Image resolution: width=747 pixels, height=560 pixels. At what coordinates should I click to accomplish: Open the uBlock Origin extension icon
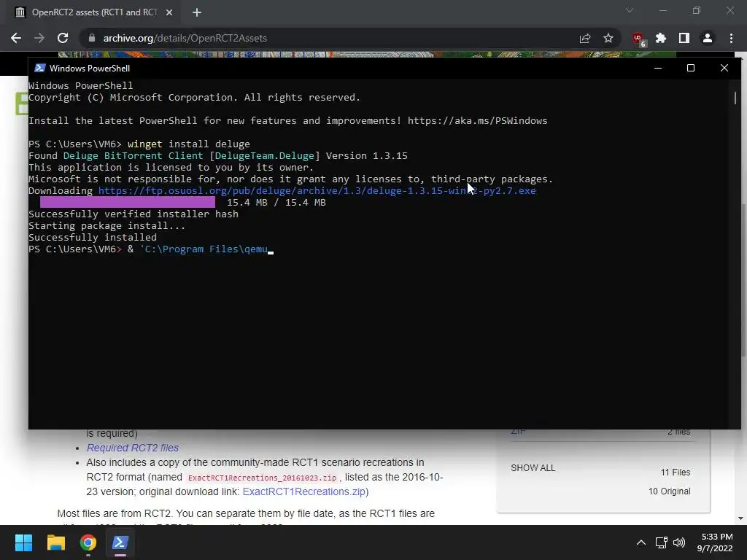[638, 39]
